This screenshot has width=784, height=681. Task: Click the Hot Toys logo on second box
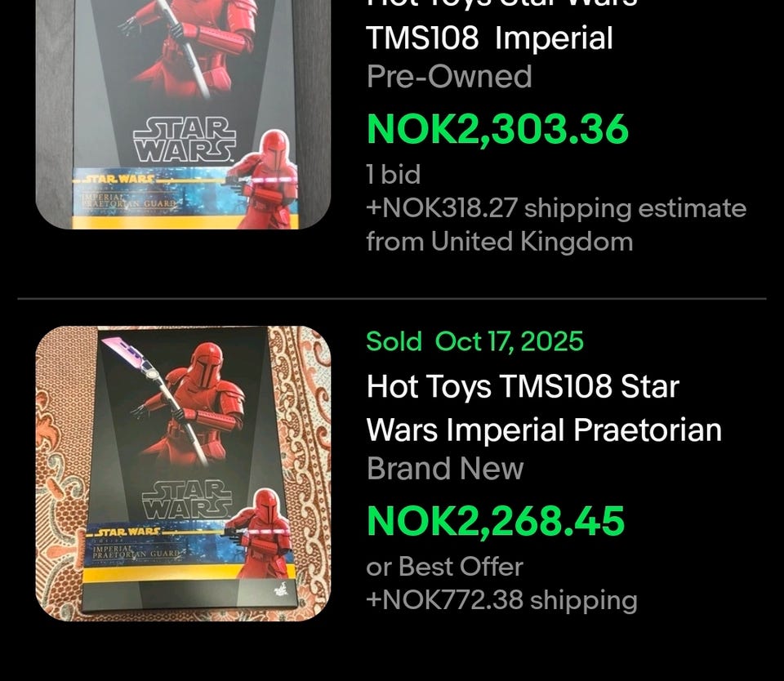(280, 587)
